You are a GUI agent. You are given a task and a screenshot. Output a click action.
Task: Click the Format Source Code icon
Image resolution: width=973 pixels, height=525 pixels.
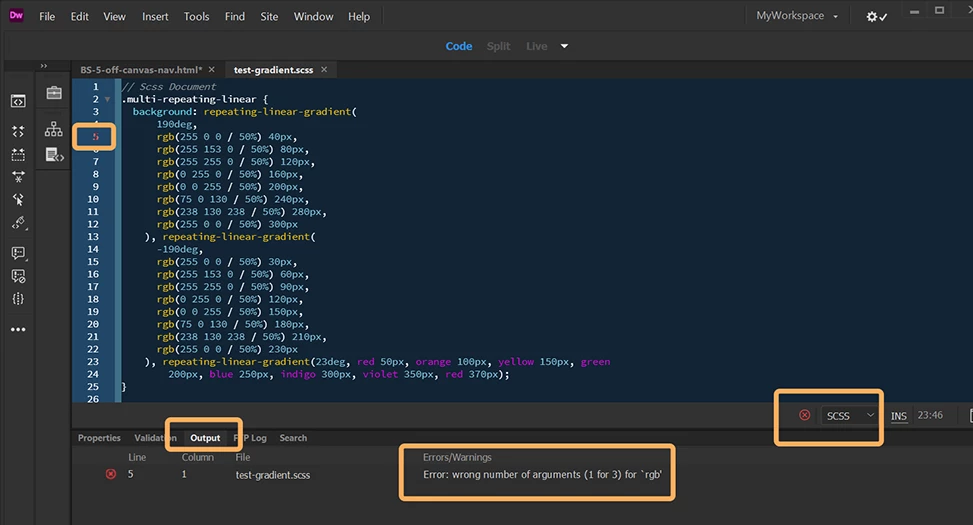tap(18, 177)
